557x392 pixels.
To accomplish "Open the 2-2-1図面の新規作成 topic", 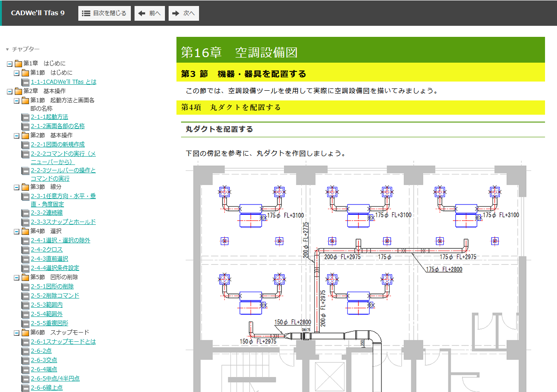I will point(58,145).
